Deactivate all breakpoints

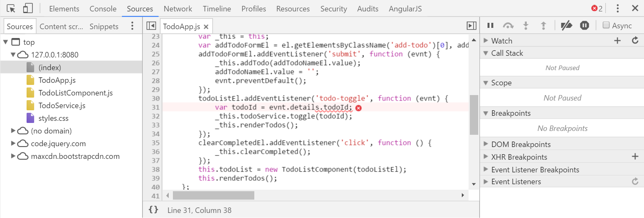point(566,26)
